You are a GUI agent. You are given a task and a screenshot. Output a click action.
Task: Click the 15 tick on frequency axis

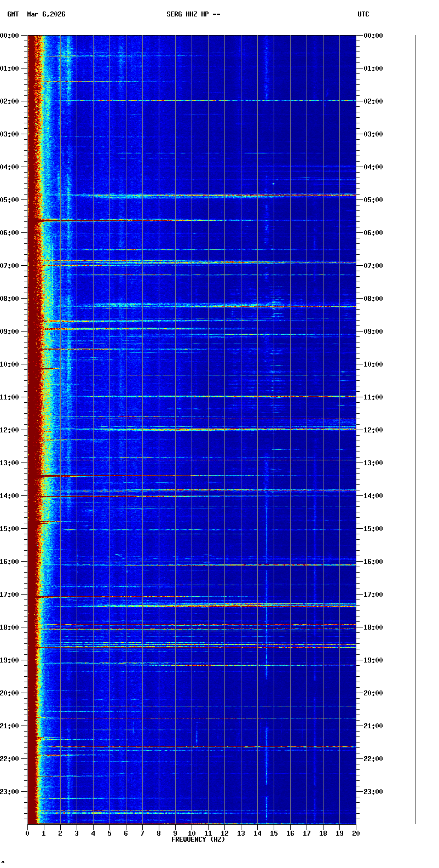(x=274, y=833)
